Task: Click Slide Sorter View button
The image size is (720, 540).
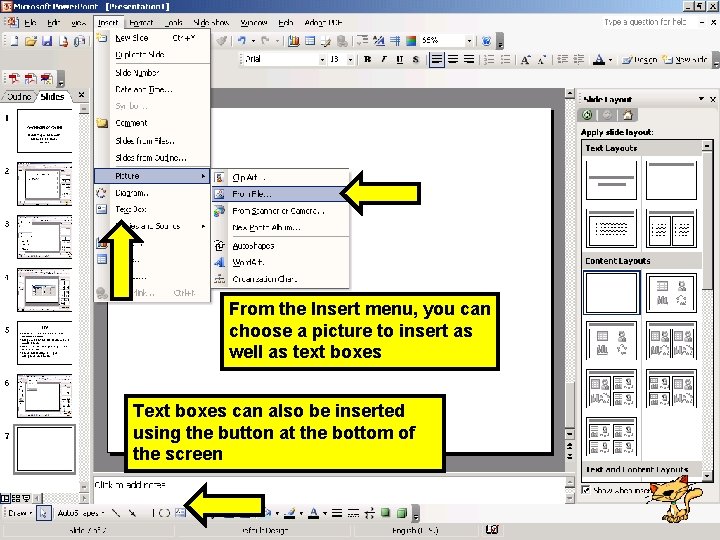Action: [x=15, y=498]
